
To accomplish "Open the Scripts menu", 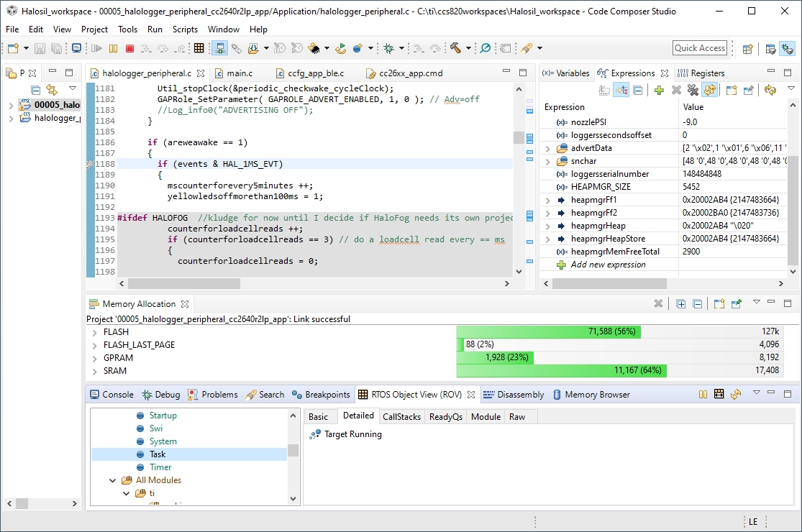I will (x=185, y=29).
